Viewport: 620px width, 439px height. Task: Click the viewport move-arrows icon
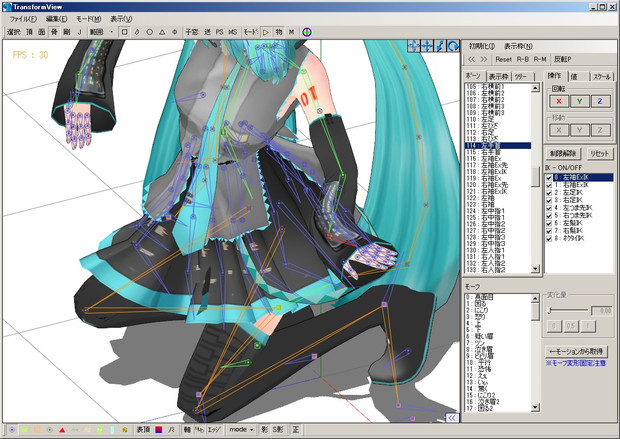[427, 46]
